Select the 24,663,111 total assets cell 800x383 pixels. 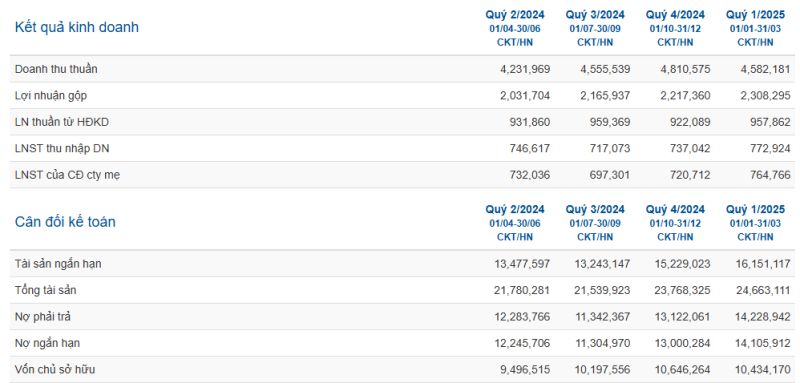(x=763, y=290)
